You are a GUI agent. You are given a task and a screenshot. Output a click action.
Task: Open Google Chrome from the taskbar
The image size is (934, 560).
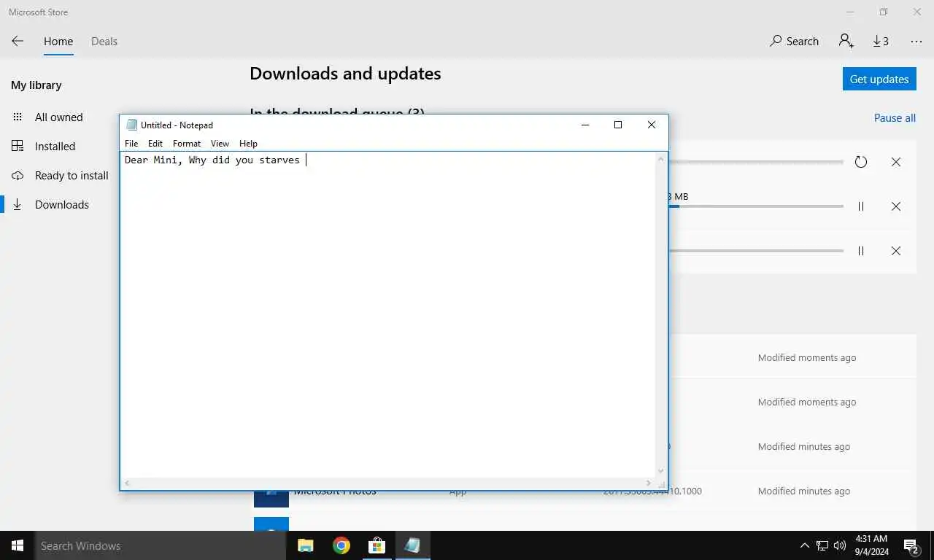(341, 545)
